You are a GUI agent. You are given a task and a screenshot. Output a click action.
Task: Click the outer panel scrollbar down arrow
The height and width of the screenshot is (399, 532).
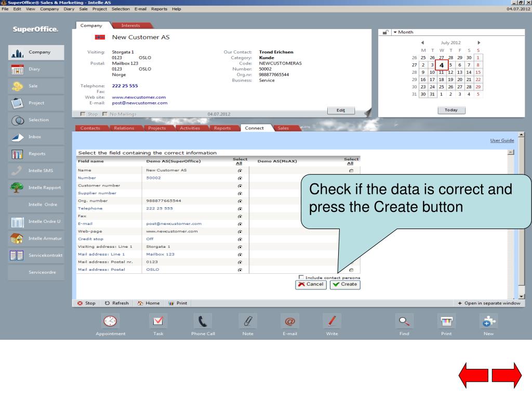pyautogui.click(x=522, y=297)
